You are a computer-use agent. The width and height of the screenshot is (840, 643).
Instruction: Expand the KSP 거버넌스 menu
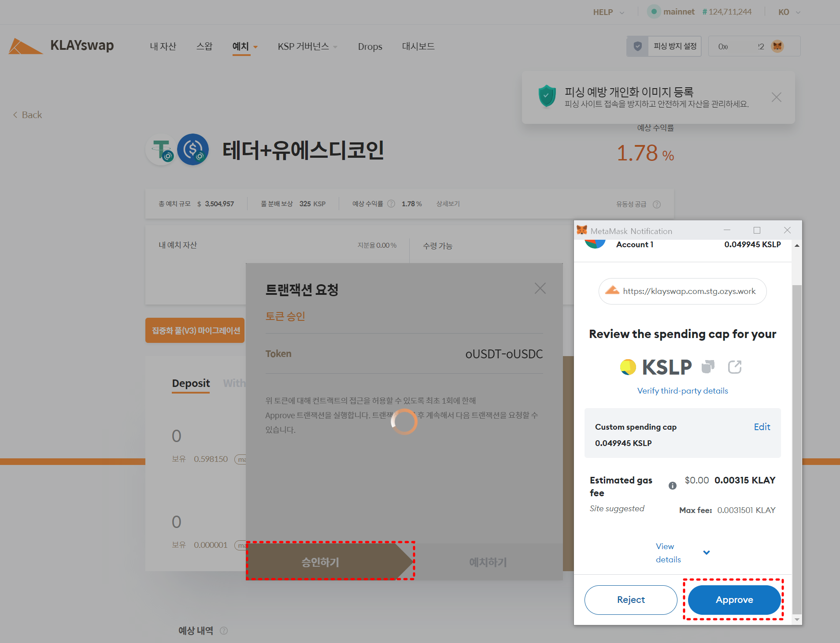point(307,47)
